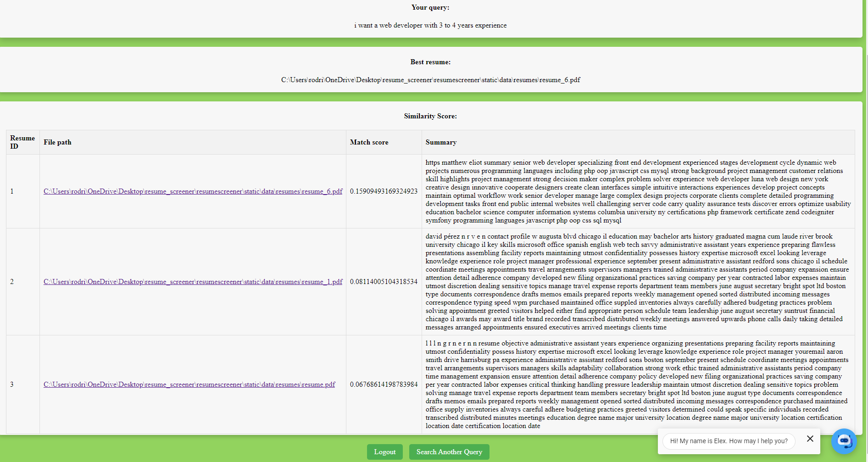868x462 pixels.
Task: Select match score 0.159 in row 1
Action: (384, 191)
